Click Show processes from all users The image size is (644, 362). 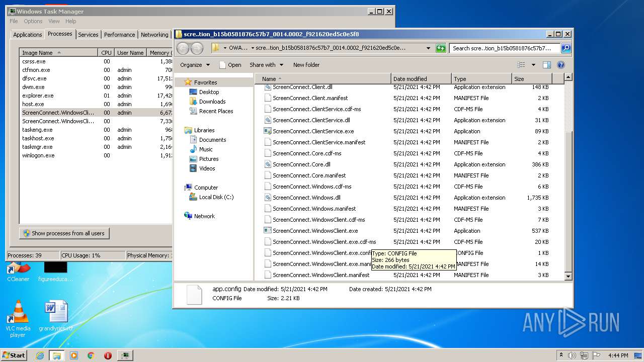click(64, 233)
